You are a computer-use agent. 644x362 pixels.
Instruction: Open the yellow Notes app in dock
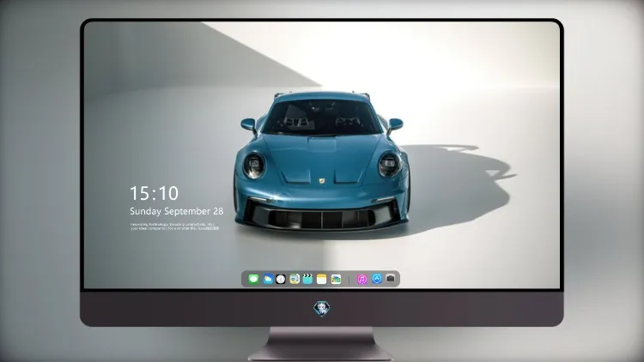[322, 279]
